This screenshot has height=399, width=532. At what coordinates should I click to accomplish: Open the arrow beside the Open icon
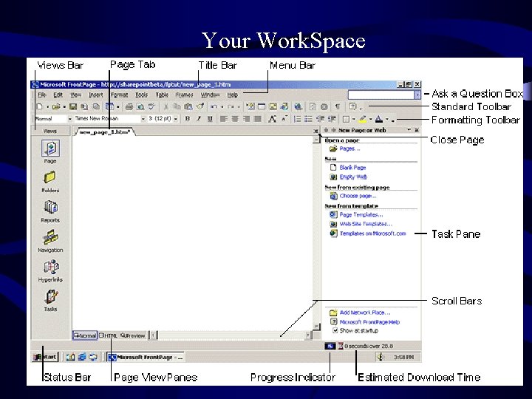(64, 107)
